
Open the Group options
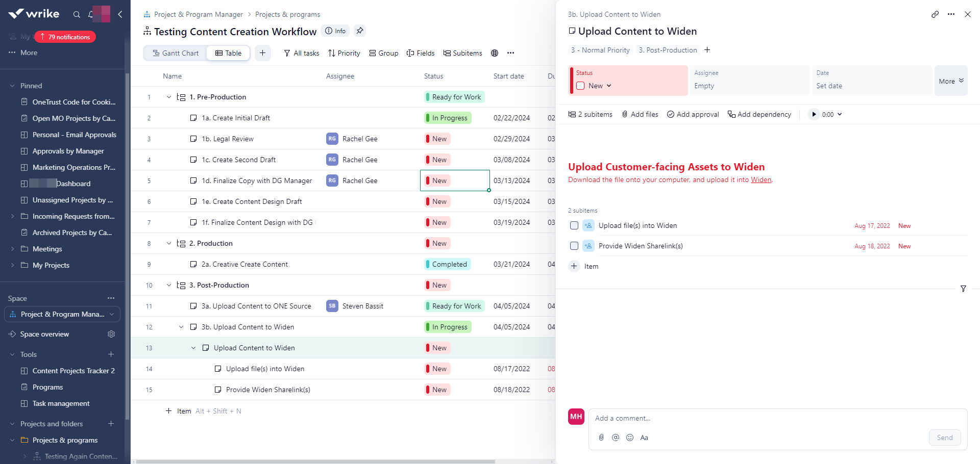[x=384, y=53]
